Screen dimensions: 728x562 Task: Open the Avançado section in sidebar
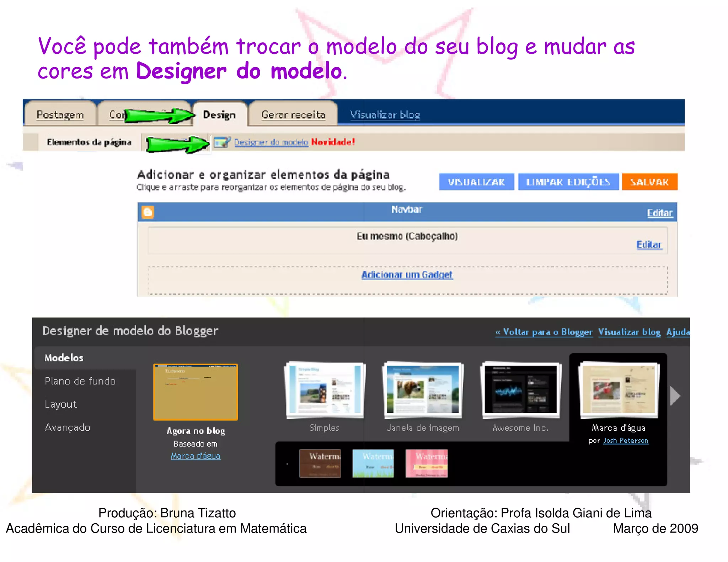coord(68,427)
